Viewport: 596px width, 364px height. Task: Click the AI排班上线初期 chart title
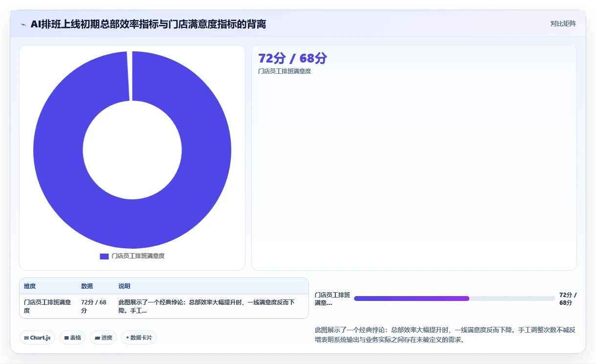[148, 24]
